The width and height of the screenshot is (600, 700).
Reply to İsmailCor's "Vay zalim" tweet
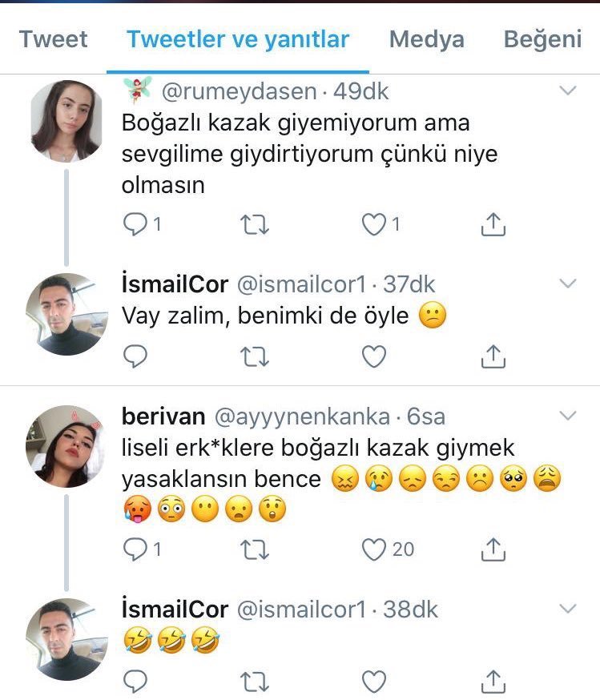[x=135, y=356]
